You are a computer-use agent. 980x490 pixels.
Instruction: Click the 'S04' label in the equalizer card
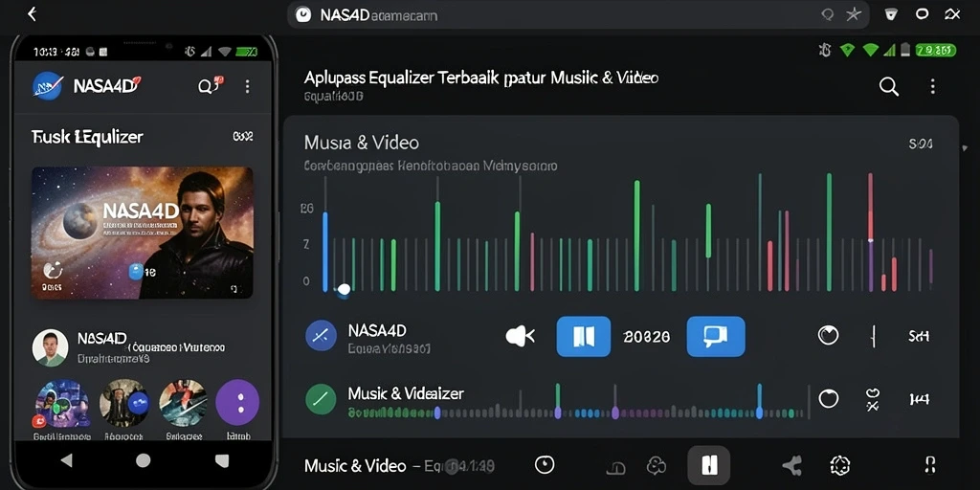pos(921,145)
